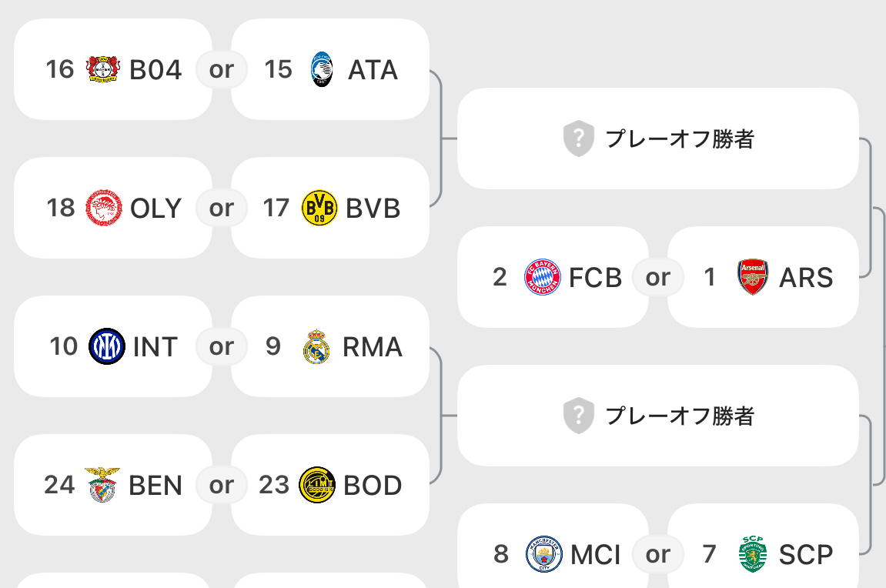Click the Borussia Dortmund BVB crest

(319, 208)
